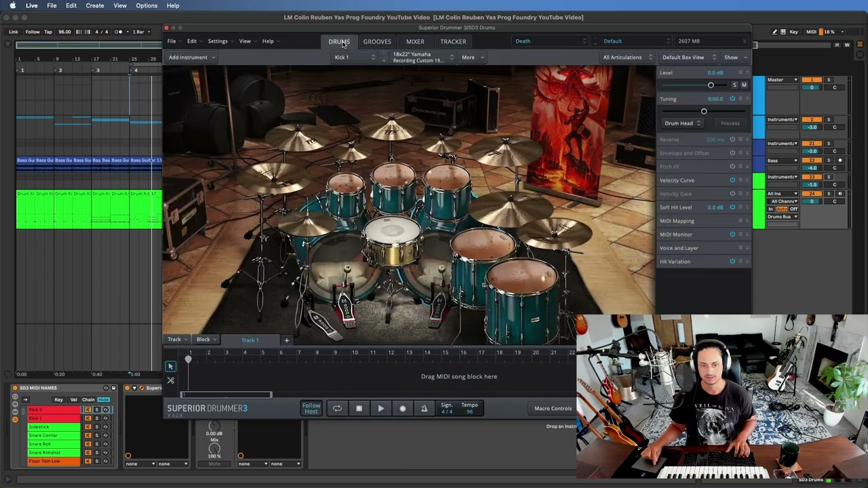Viewport: 868px width, 488px height.
Task: Arm the Superior Drummer record button
Action: tap(402, 409)
